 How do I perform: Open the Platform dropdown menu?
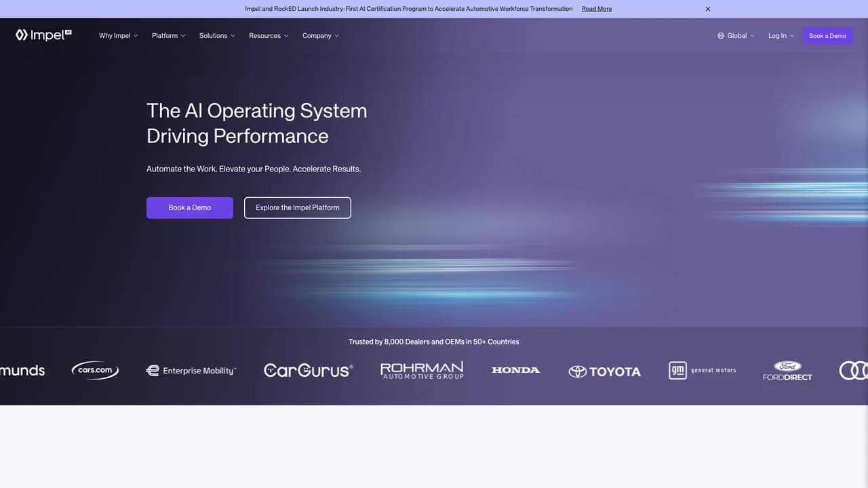click(x=168, y=36)
